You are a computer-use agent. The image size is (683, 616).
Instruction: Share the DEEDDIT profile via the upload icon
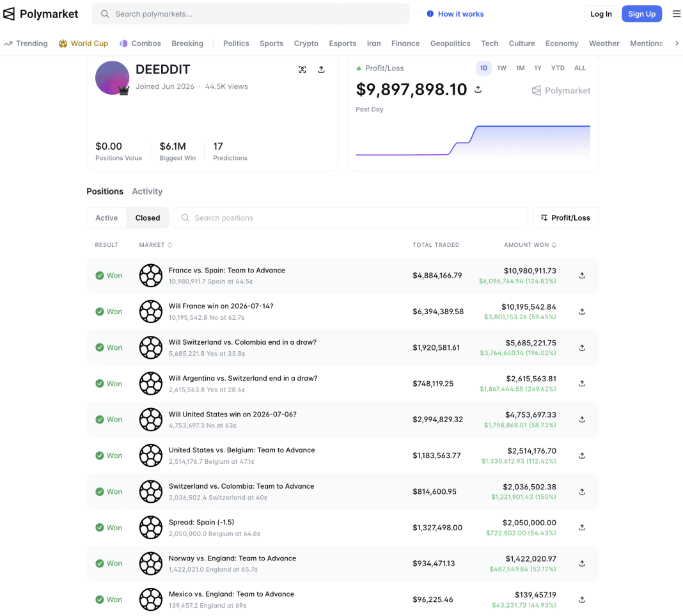click(x=321, y=69)
